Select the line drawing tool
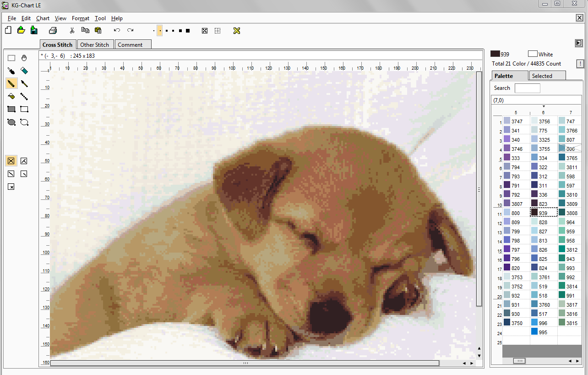Viewport: 588px width, 375px height. point(24,96)
